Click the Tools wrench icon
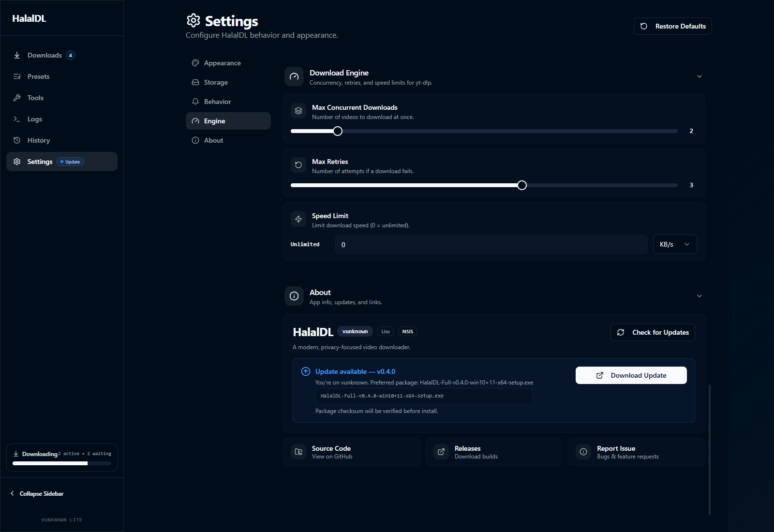The height and width of the screenshot is (532, 774). [x=17, y=98]
